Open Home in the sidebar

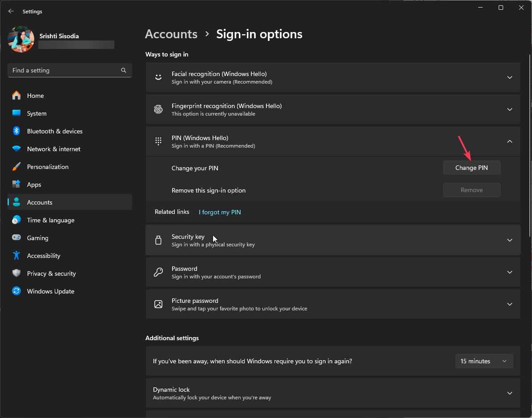[69, 96]
